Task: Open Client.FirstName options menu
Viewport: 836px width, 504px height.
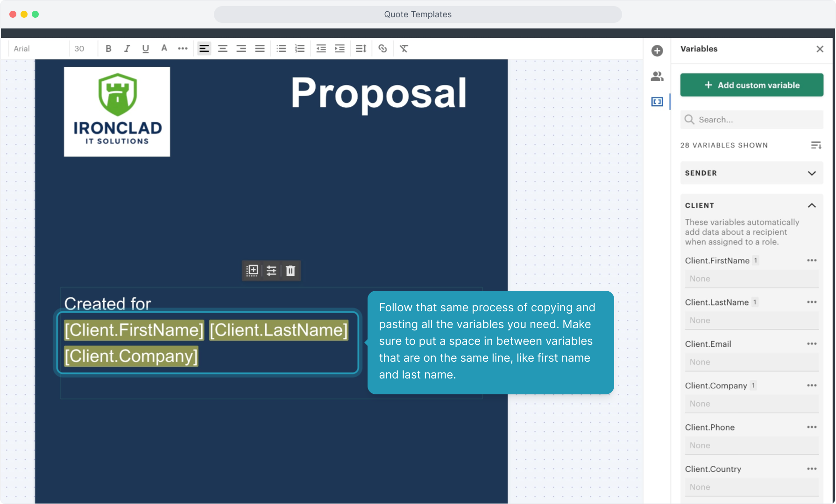Action: point(812,260)
